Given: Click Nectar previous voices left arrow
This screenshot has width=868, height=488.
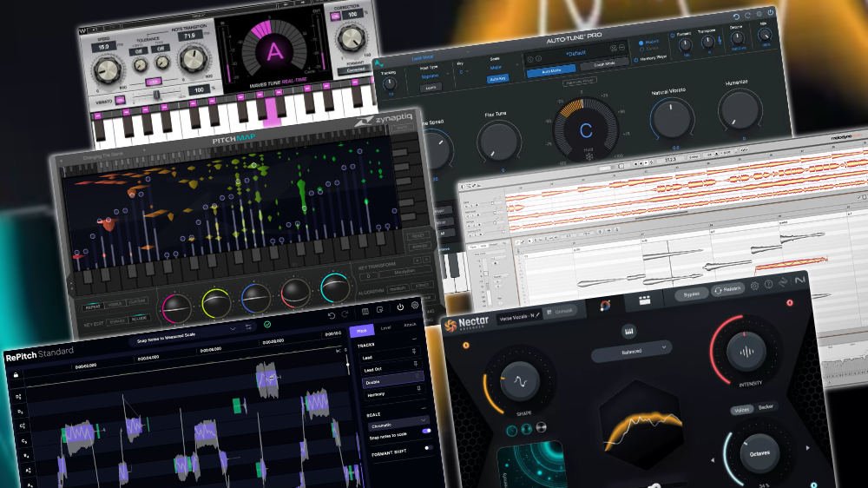Looking at the screenshot, I should tap(713, 459).
